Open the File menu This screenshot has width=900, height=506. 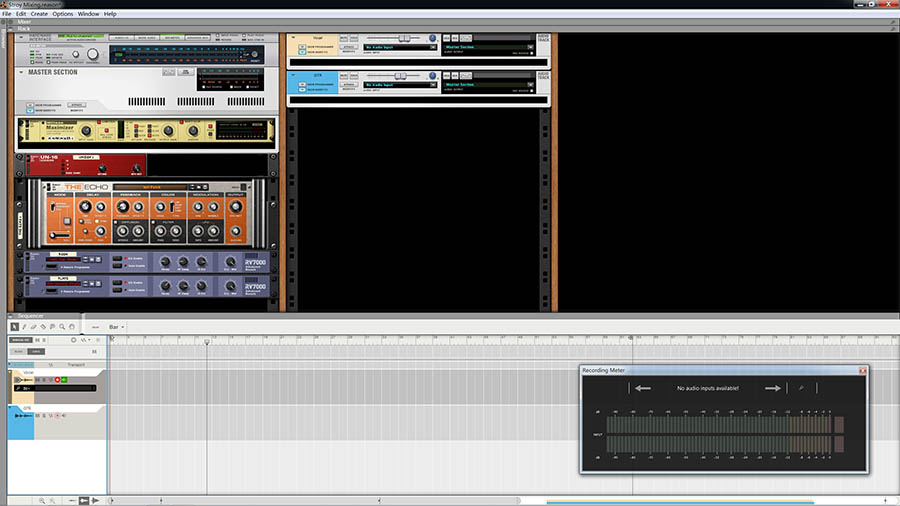click(x=6, y=14)
